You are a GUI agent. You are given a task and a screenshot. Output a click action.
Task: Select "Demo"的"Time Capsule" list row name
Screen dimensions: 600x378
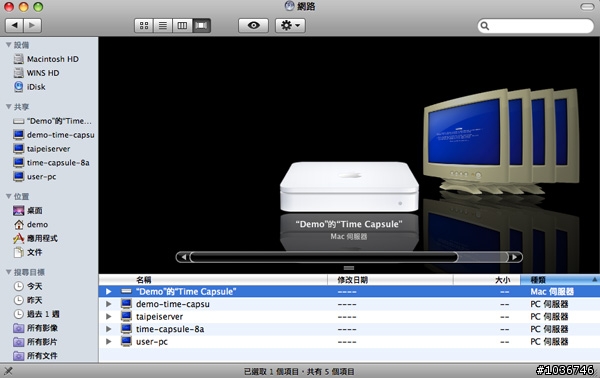[186, 292]
